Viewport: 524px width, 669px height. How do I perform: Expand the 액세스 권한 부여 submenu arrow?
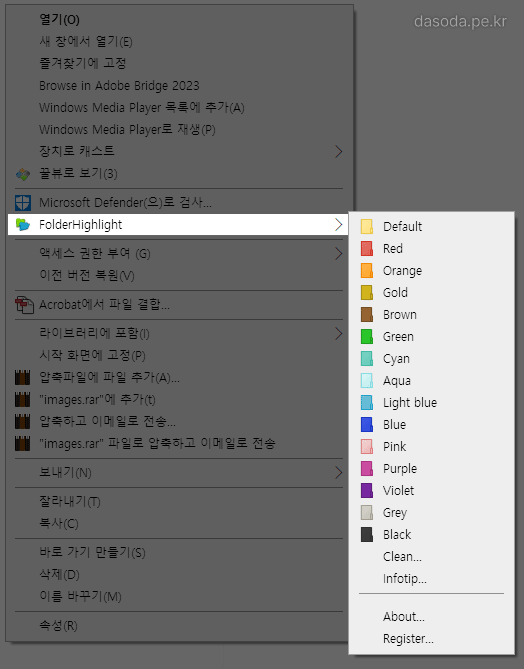(338, 254)
